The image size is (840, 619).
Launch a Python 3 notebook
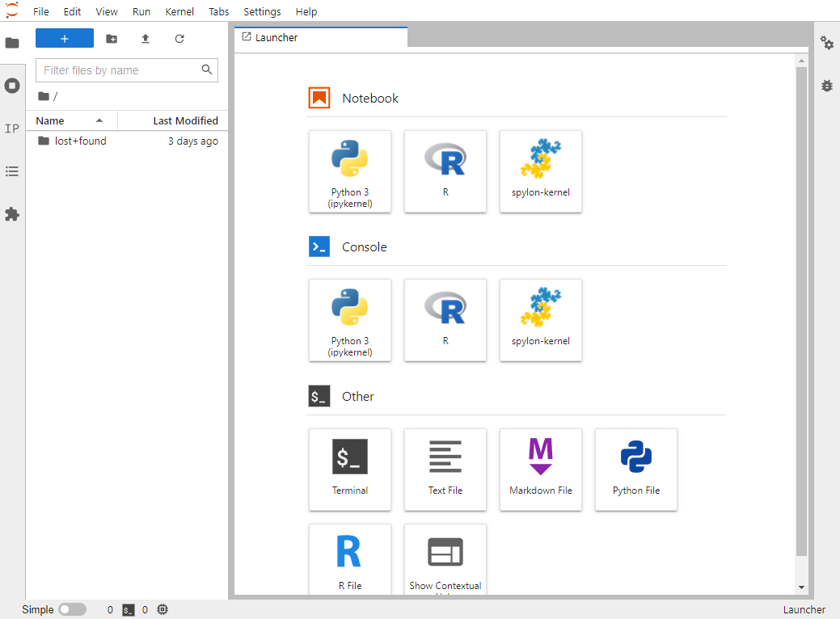(350, 171)
